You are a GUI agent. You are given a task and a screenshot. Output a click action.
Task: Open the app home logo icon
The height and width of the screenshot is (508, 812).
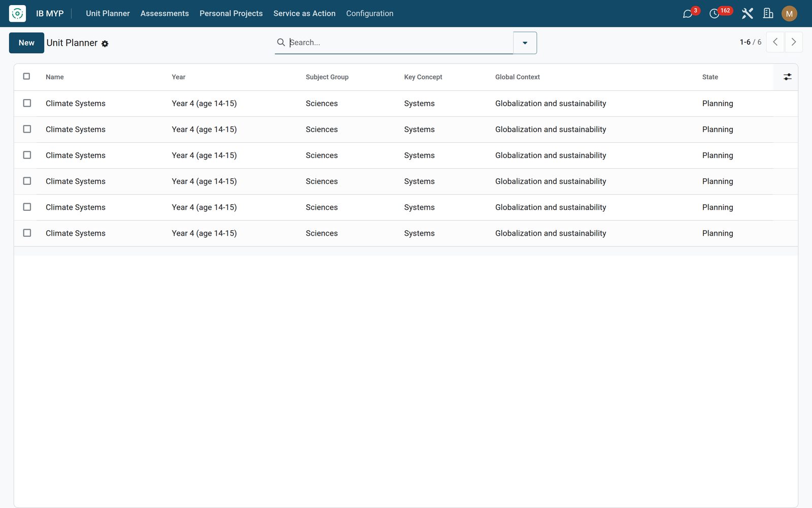point(17,14)
